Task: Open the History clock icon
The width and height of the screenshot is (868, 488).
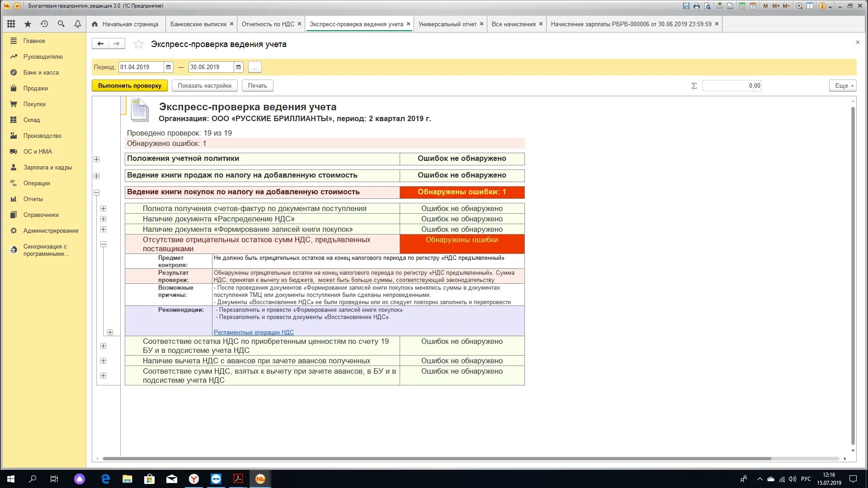Action: pyautogui.click(x=44, y=24)
